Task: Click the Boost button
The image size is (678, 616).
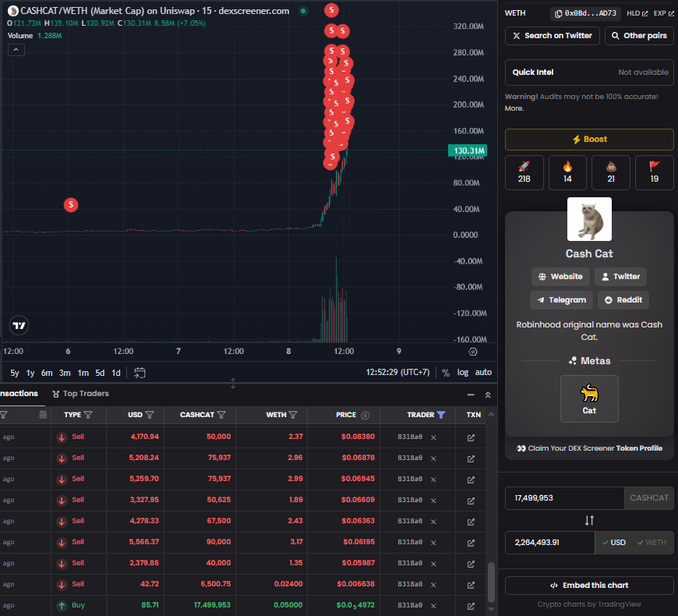Action: tap(589, 140)
